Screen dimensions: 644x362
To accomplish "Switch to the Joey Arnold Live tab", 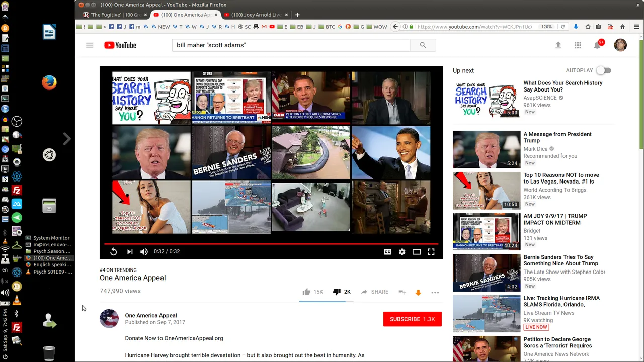I will tap(256, 15).
